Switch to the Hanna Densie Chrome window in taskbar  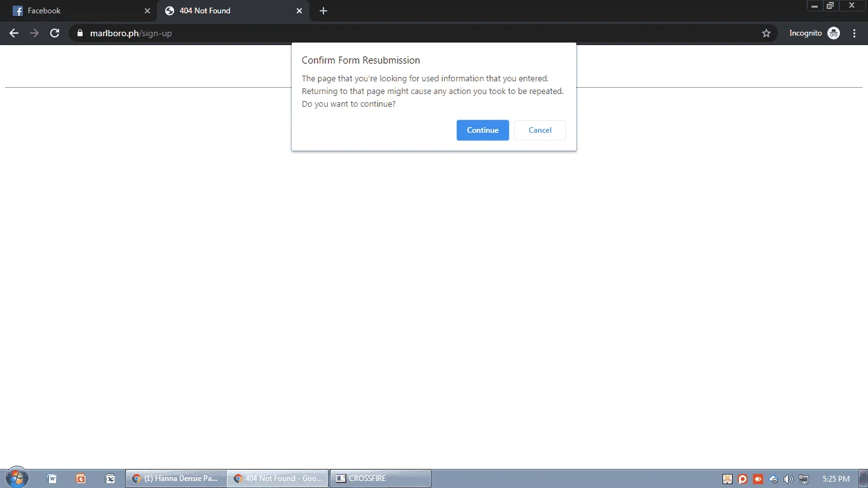click(x=176, y=478)
